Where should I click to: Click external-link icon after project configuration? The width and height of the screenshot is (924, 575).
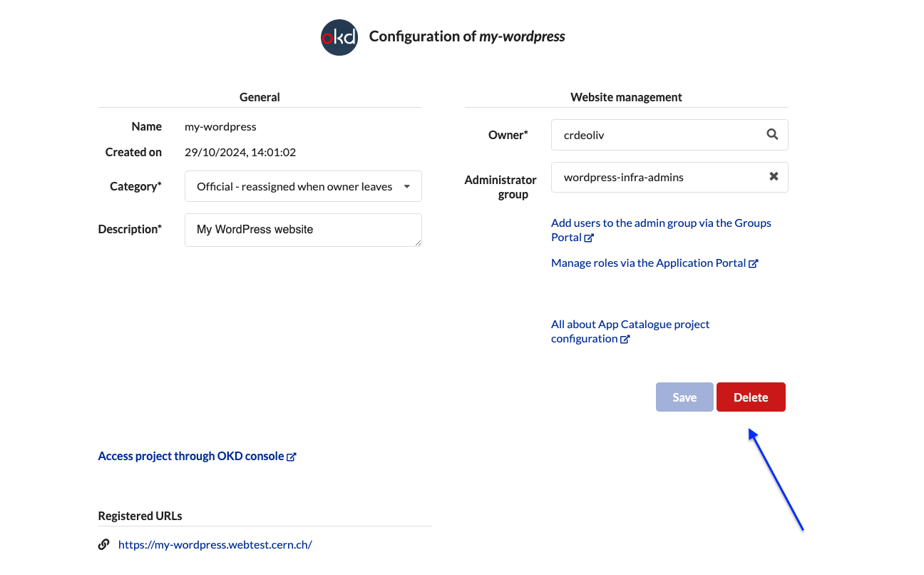pos(625,339)
